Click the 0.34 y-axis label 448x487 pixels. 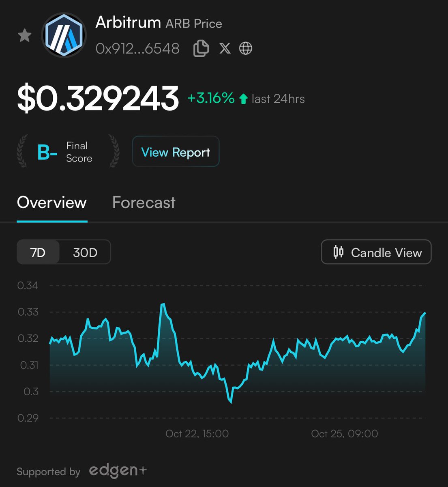28,286
